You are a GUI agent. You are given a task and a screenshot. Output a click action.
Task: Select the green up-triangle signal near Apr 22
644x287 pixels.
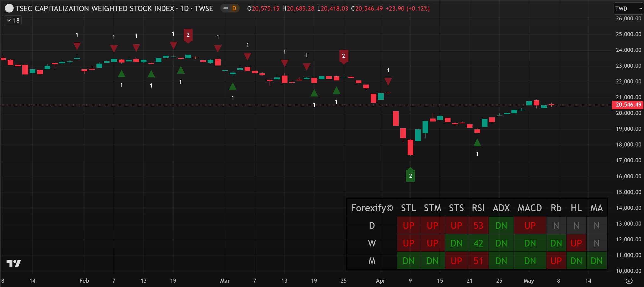coord(477,143)
